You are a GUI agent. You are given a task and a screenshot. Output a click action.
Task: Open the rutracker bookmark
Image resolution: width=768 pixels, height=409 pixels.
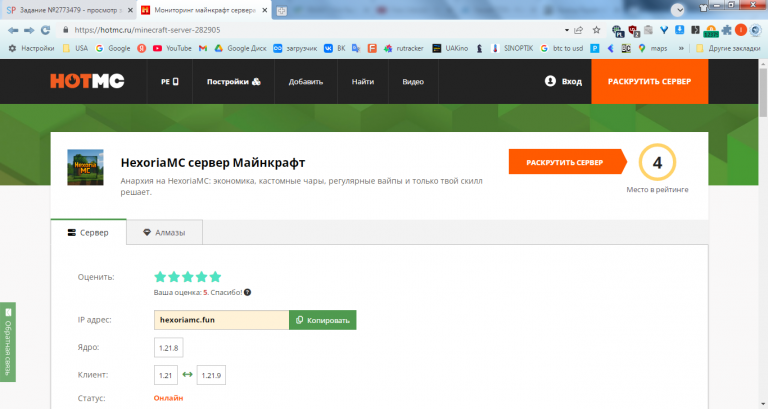coord(404,48)
